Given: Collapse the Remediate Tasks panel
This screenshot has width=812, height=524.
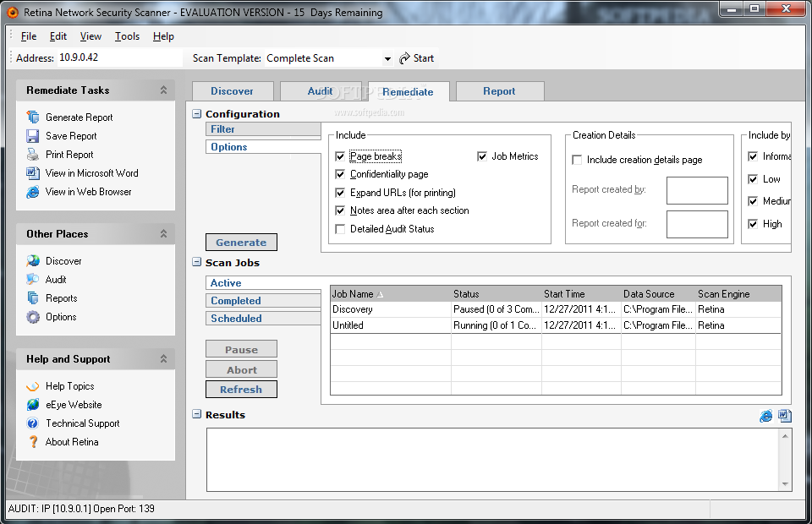Looking at the screenshot, I should [x=163, y=90].
